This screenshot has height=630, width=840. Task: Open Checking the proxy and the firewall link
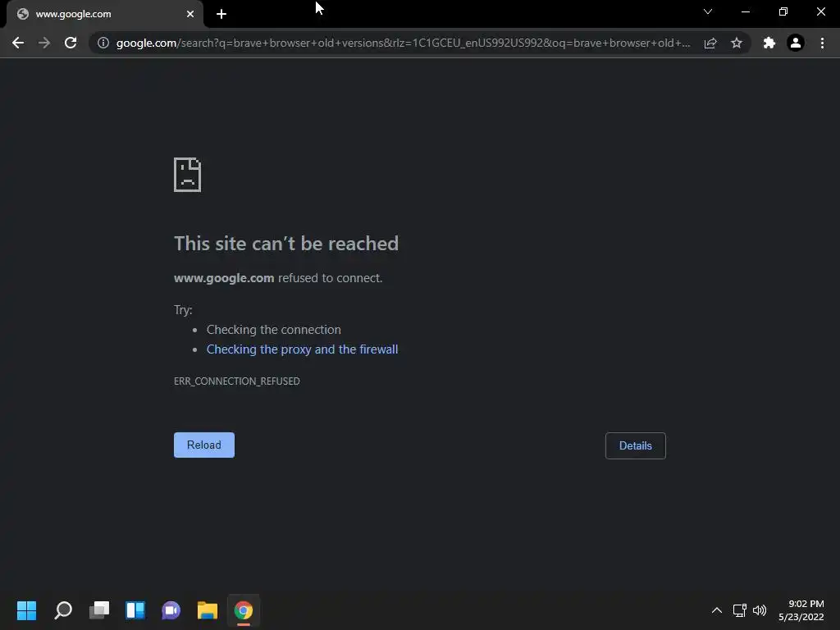[x=302, y=349]
